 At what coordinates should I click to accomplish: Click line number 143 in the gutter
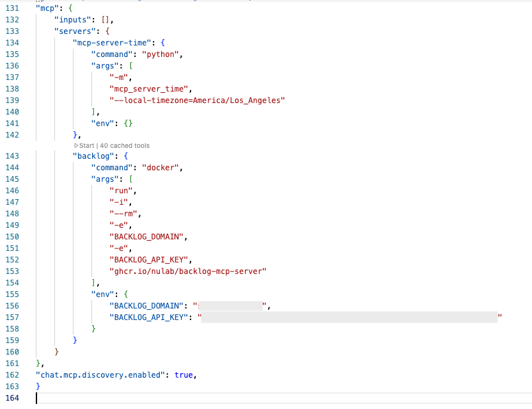pyautogui.click(x=12, y=156)
